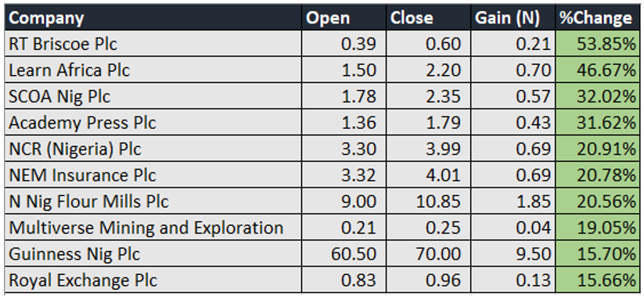The height and width of the screenshot is (297, 644).
Task: Click the NEM Insurance Plc cell
Action: (x=153, y=175)
